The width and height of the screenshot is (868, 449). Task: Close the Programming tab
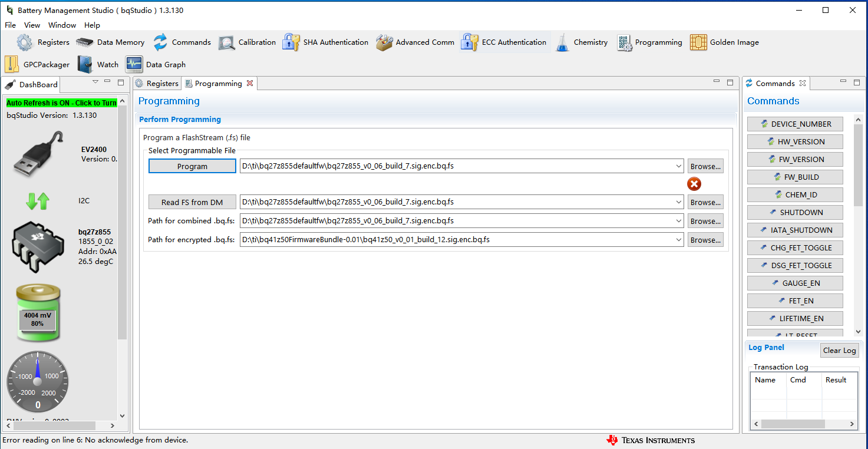tap(250, 84)
